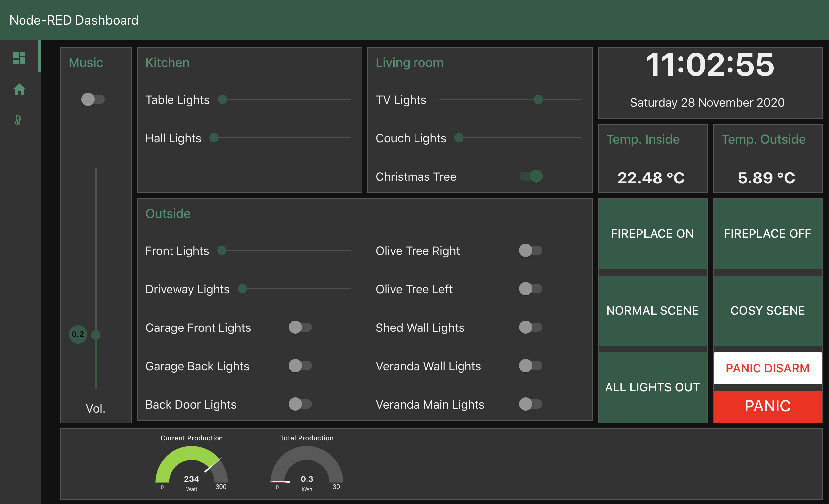Open the thermometer tab icon in sidebar
The height and width of the screenshot is (504, 829).
click(x=18, y=120)
